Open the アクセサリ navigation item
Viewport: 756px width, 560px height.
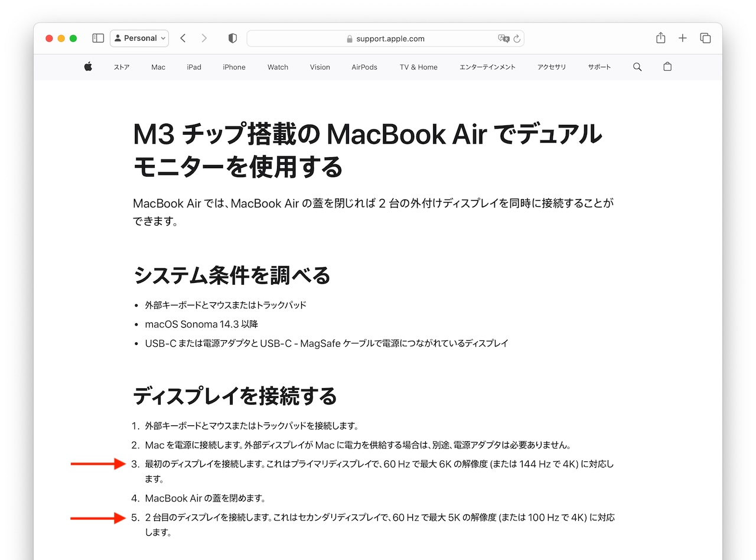(552, 67)
